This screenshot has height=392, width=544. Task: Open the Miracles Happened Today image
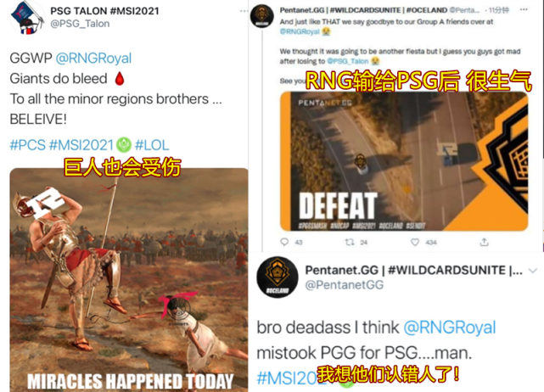coord(129,280)
